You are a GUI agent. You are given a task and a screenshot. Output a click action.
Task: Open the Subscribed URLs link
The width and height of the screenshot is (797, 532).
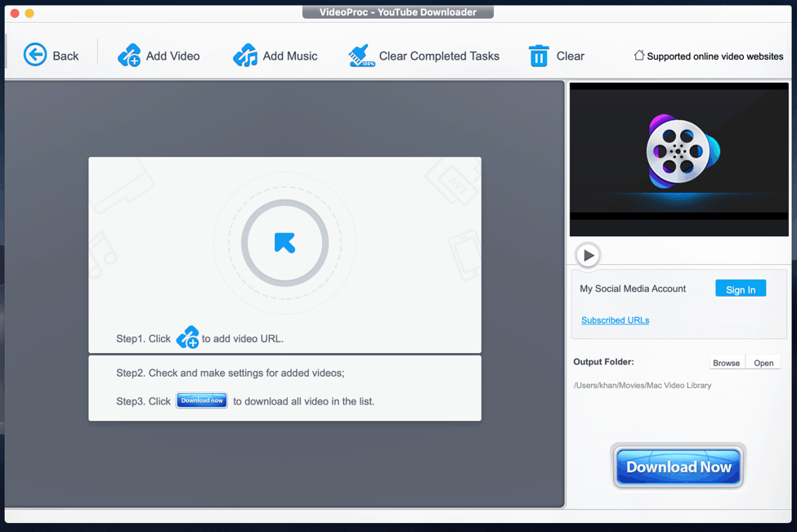click(x=615, y=320)
